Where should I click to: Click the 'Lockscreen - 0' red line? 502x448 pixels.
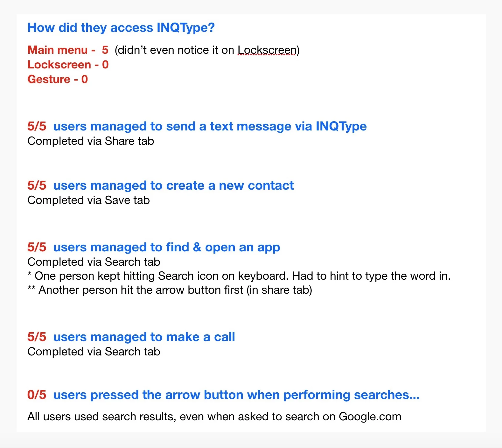[x=68, y=65]
